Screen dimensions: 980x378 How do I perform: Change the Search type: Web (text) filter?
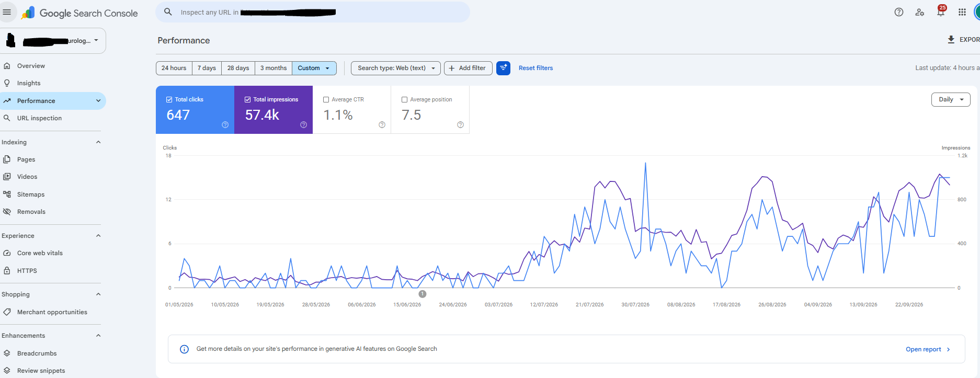tap(396, 68)
